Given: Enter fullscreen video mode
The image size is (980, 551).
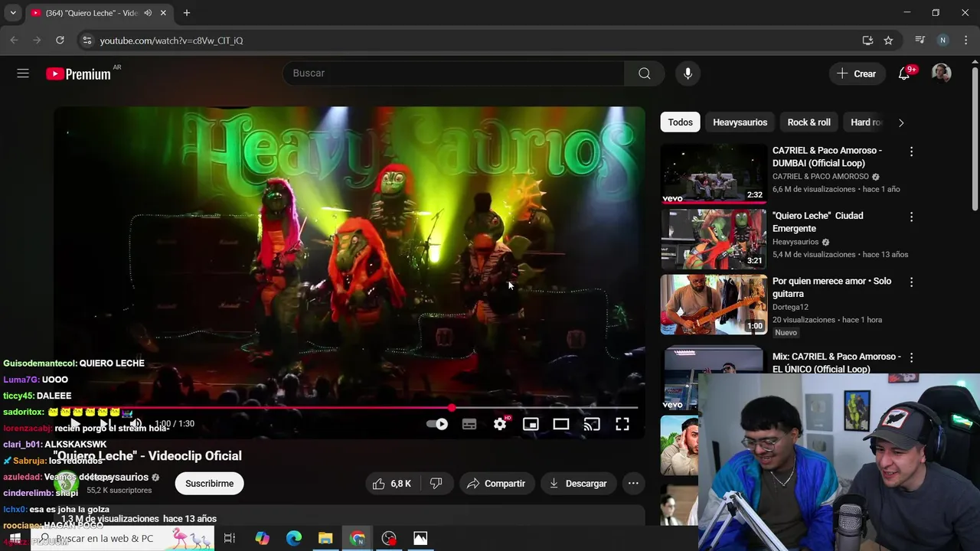Looking at the screenshot, I should pos(622,424).
